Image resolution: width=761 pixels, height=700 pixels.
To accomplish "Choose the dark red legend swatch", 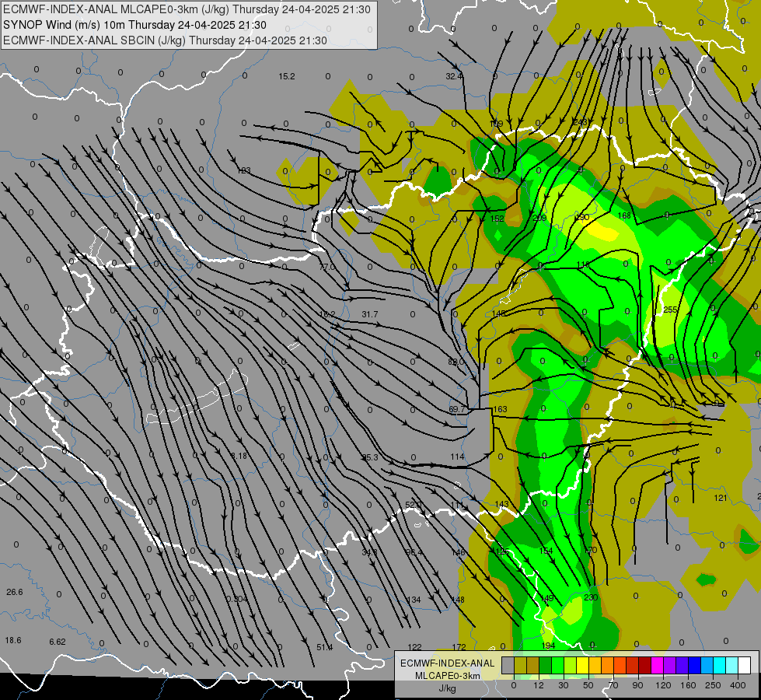I will click(645, 665).
